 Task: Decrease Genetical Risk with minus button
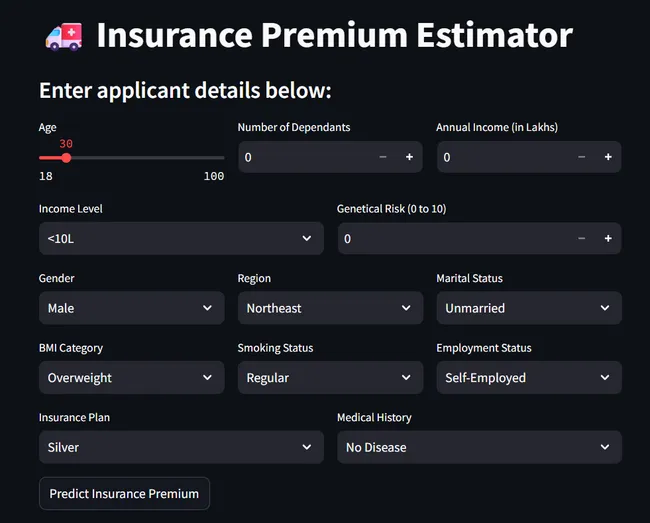click(581, 238)
